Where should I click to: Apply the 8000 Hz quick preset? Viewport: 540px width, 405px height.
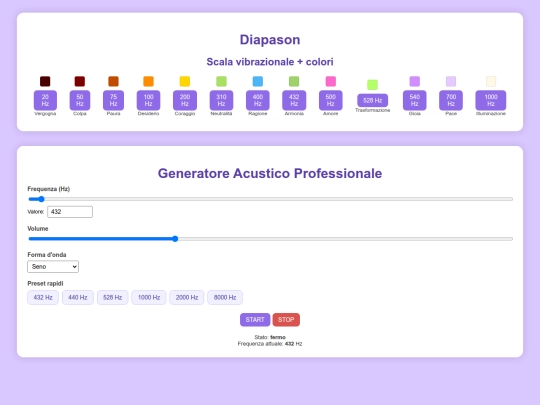pyautogui.click(x=225, y=298)
